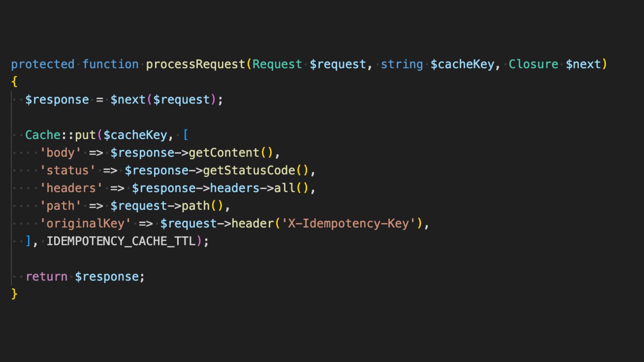Click the return keyword
This screenshot has width=644, height=362.
tap(47, 277)
